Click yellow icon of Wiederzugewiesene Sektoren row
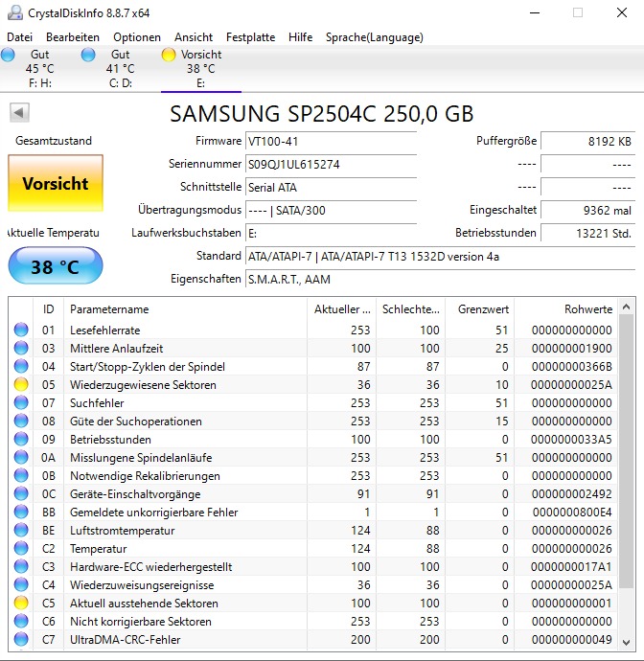The image size is (644, 661). click(x=21, y=384)
